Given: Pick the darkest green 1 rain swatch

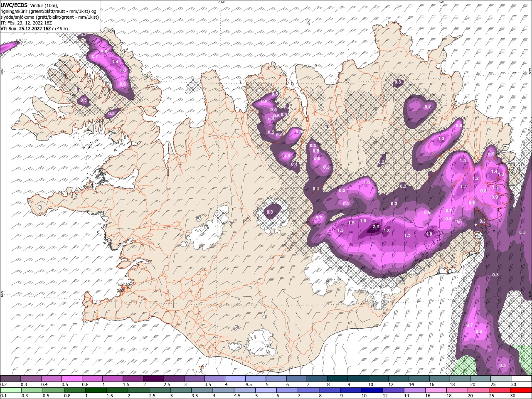Looking at the screenshot, I should pos(96,390).
